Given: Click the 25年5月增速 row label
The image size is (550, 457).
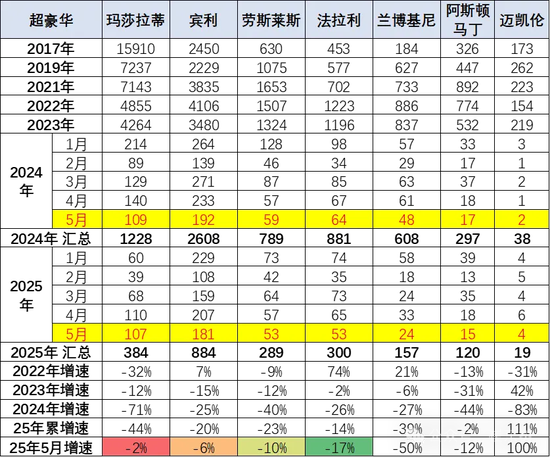Looking at the screenshot, I should pos(51,447).
